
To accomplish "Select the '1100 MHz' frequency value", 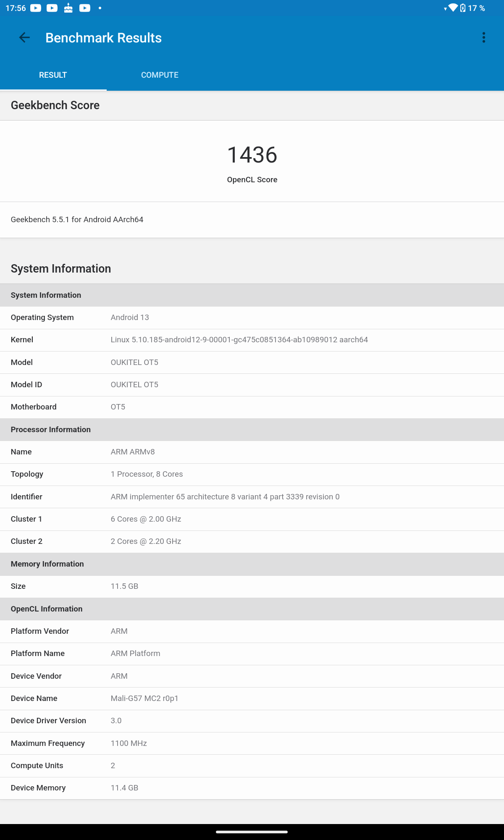I will pyautogui.click(x=129, y=743).
